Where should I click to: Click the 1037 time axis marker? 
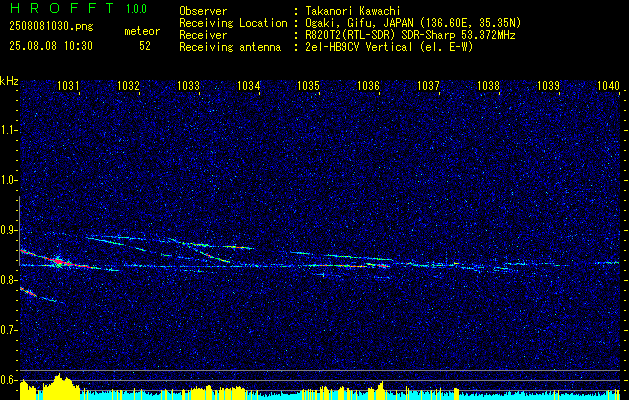click(x=428, y=85)
